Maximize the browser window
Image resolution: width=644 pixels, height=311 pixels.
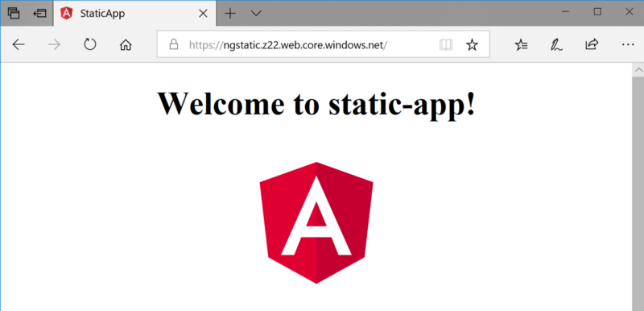(x=597, y=13)
